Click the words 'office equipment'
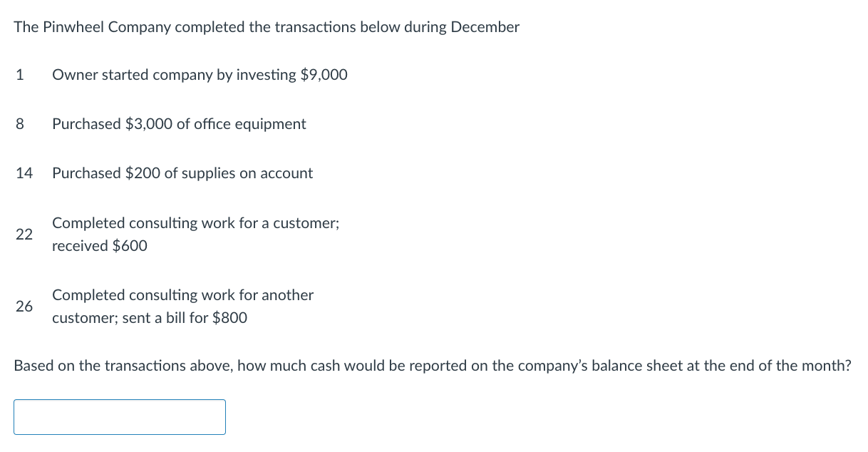 tap(249, 124)
